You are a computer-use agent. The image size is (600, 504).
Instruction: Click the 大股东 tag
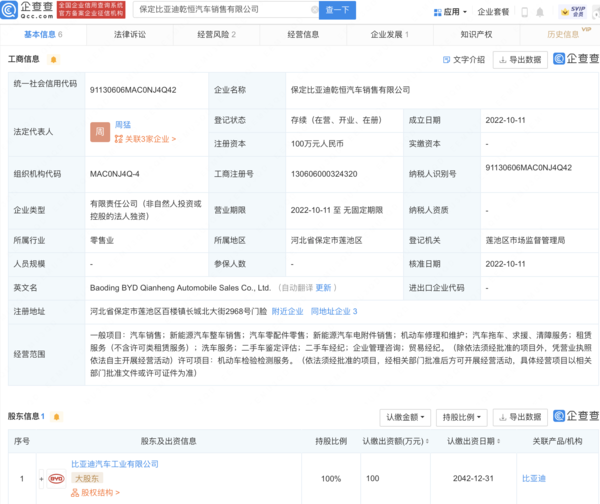click(87, 478)
